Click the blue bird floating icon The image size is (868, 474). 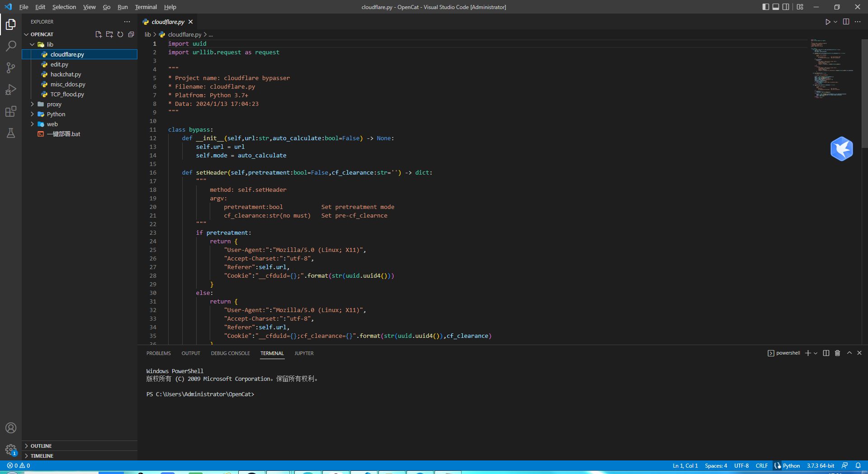[x=841, y=149]
